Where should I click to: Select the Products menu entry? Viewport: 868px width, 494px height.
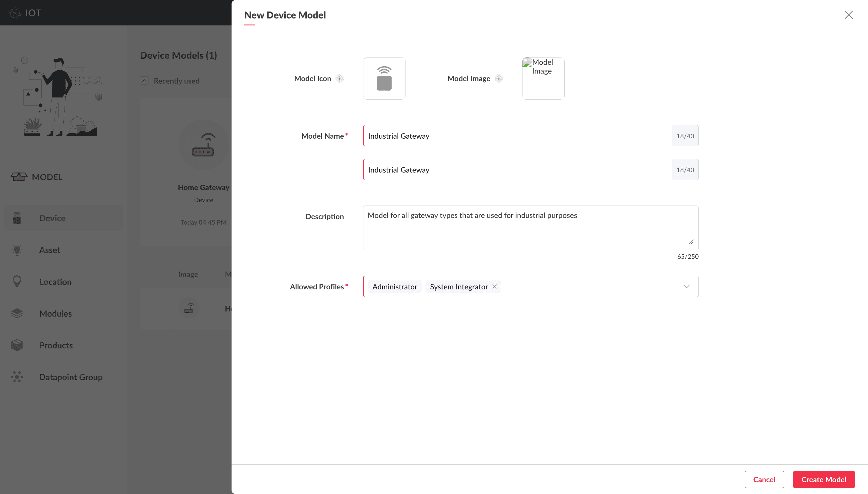point(56,345)
